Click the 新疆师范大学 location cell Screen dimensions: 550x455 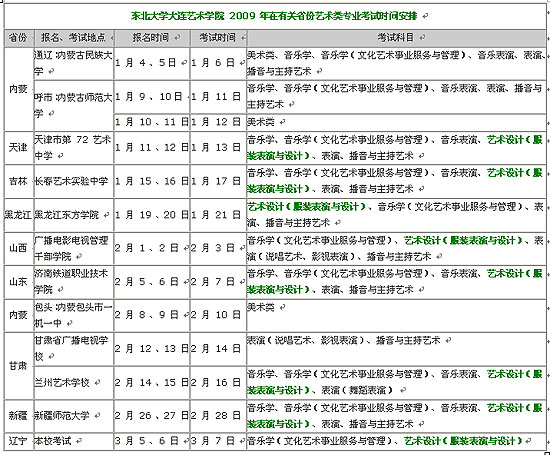coord(74,416)
